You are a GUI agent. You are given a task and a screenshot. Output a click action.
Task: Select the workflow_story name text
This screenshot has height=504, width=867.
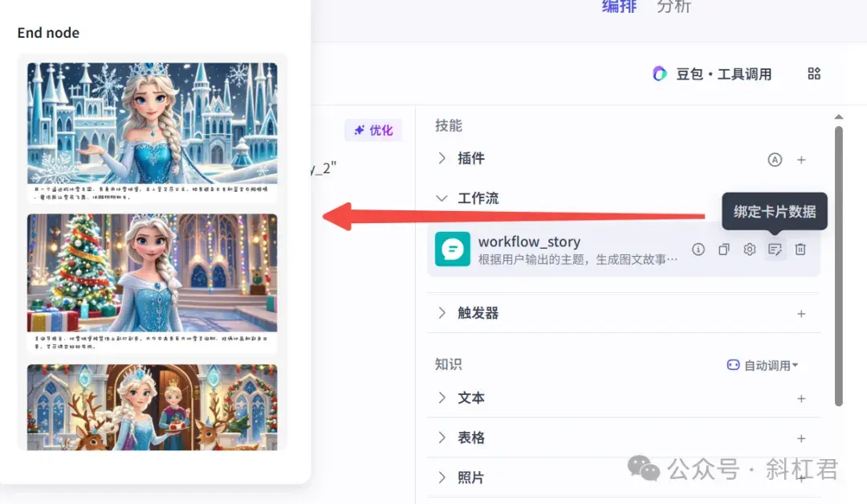point(529,242)
